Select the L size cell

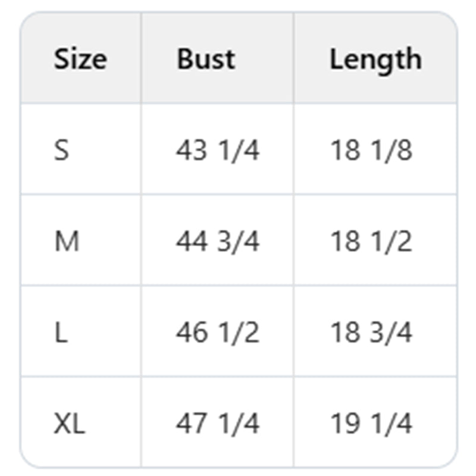pos(61,333)
